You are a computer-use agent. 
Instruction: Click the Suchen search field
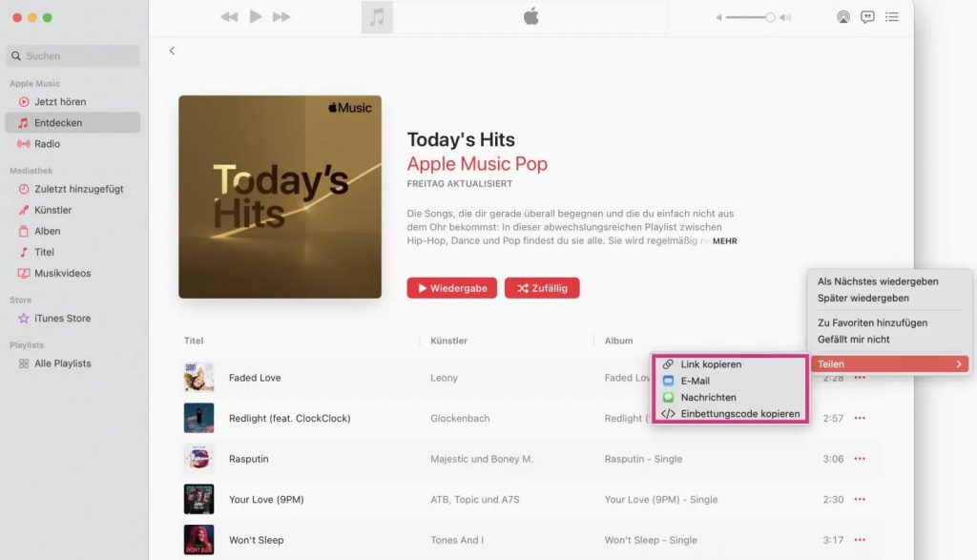coord(73,56)
